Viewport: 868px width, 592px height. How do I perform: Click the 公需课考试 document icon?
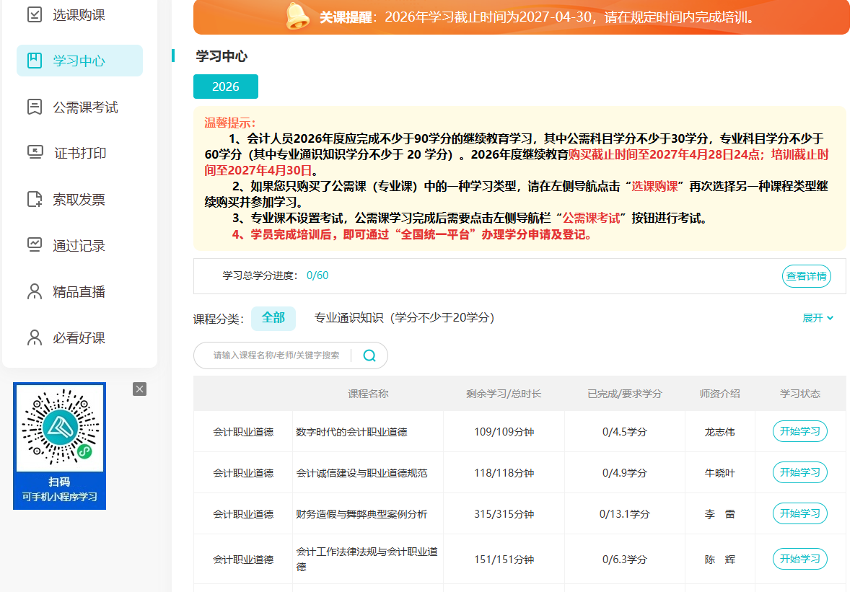click(x=35, y=107)
